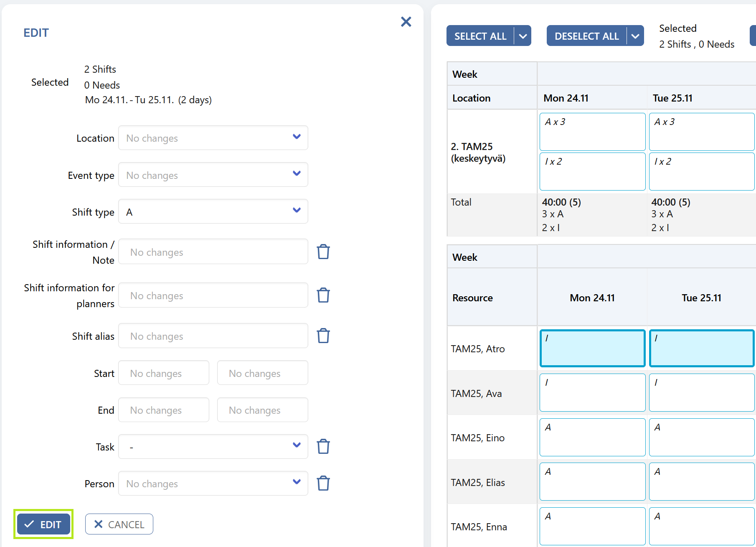Click the Shift alias input field
This screenshot has height=547, width=756.
click(213, 336)
